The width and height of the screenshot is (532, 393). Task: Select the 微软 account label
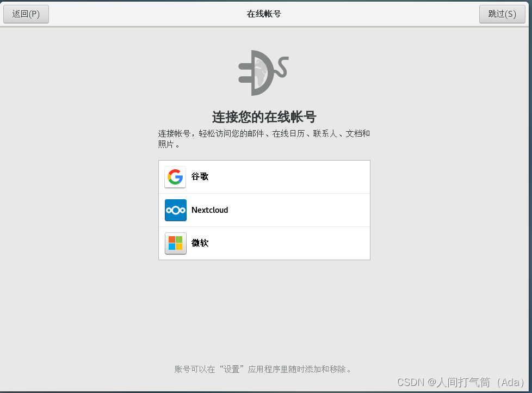coord(200,243)
